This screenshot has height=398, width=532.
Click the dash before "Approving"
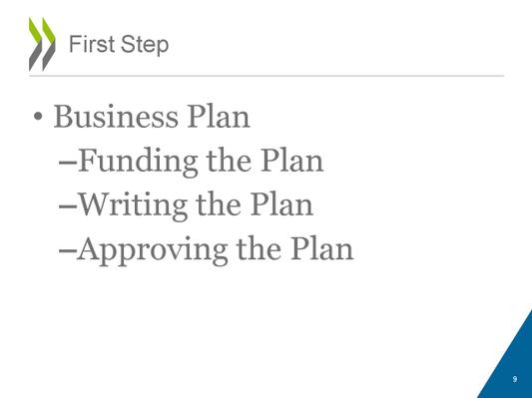pyautogui.click(x=68, y=251)
